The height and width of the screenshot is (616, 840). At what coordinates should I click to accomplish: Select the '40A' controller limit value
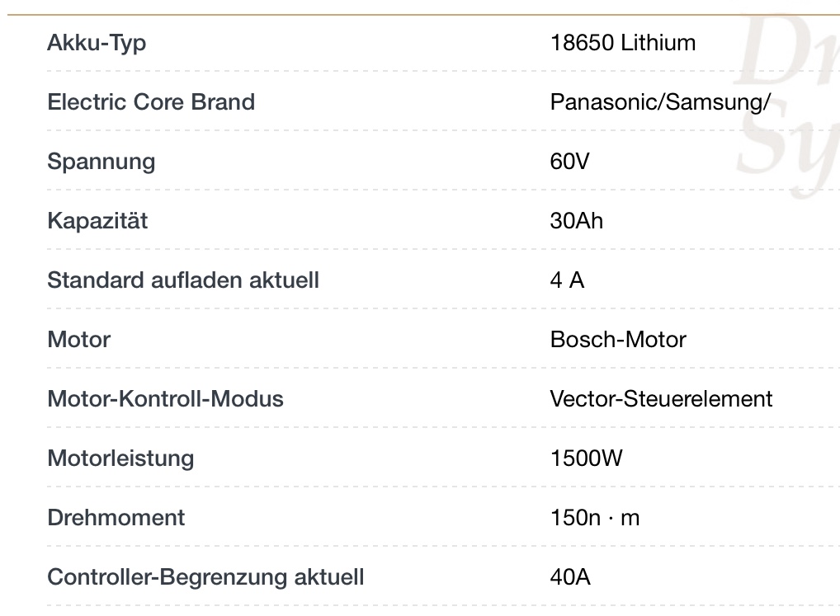(x=570, y=577)
